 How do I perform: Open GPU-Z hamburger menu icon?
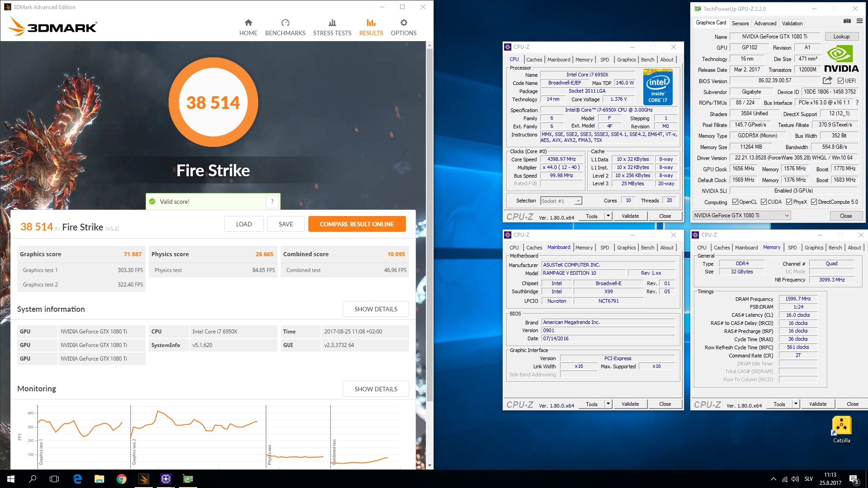pos(859,21)
